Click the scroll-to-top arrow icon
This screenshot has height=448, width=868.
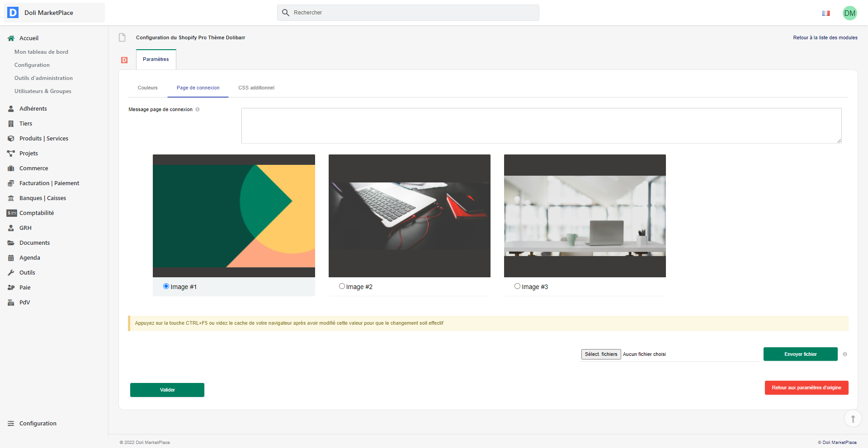tap(853, 419)
